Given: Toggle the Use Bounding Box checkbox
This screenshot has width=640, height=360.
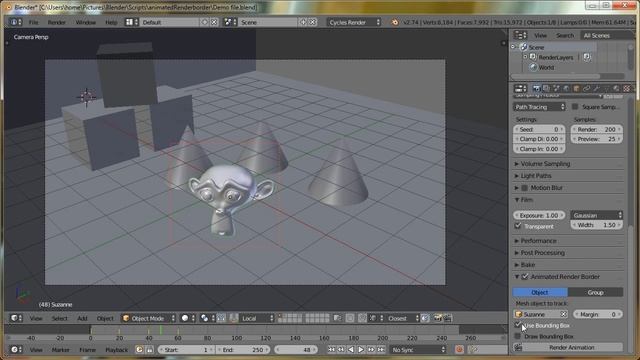Looking at the screenshot, I should [518, 325].
